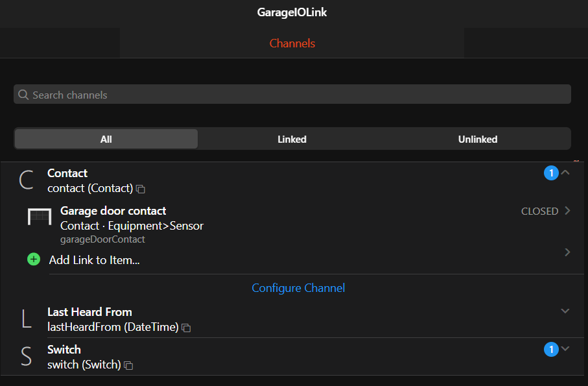Click the Contact channel letter C avatar
Image resolution: width=588 pixels, height=386 pixels.
[26, 180]
